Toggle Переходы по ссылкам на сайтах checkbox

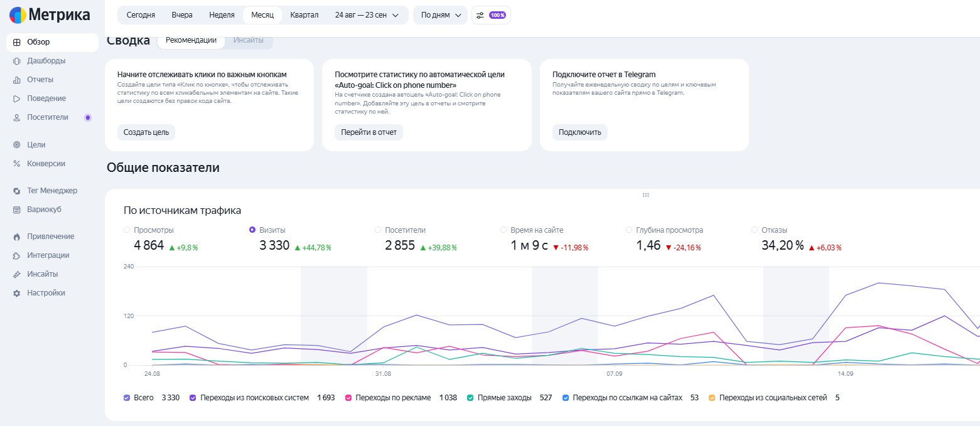pyautogui.click(x=566, y=398)
